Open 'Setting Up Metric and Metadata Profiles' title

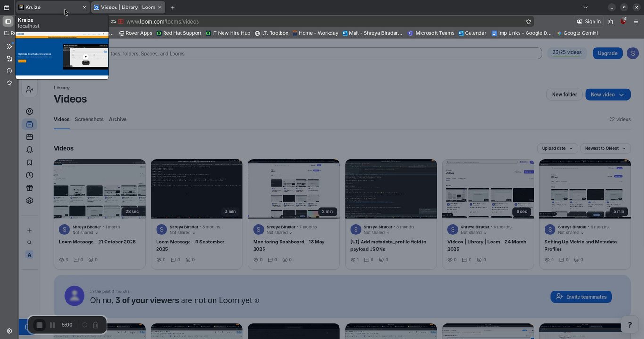[x=580, y=245]
